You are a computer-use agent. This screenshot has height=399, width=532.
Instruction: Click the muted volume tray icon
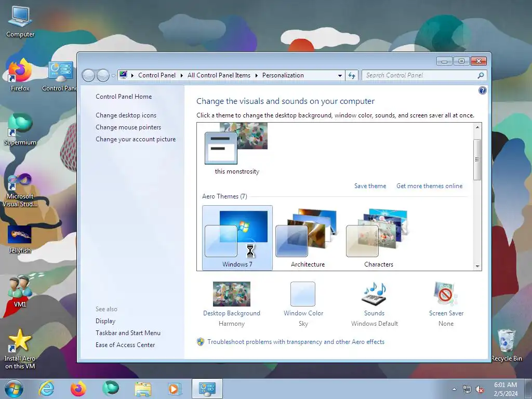tap(480, 389)
